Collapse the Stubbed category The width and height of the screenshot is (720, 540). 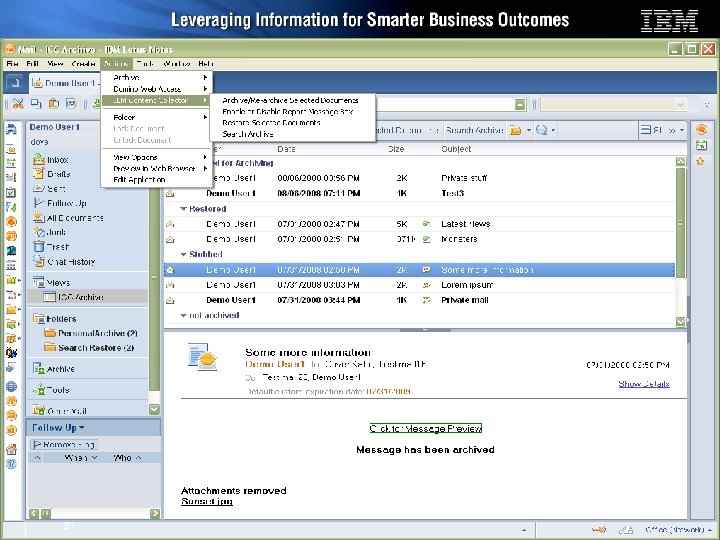pos(184,254)
